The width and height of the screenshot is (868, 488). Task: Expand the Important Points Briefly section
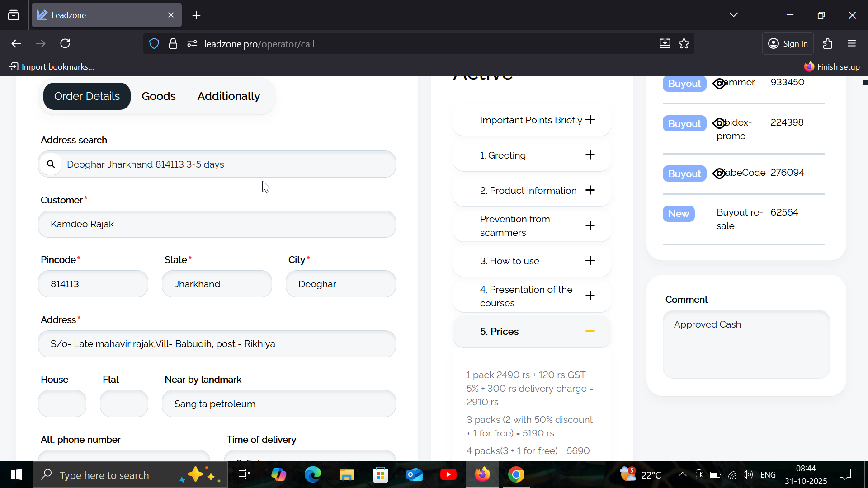point(590,120)
